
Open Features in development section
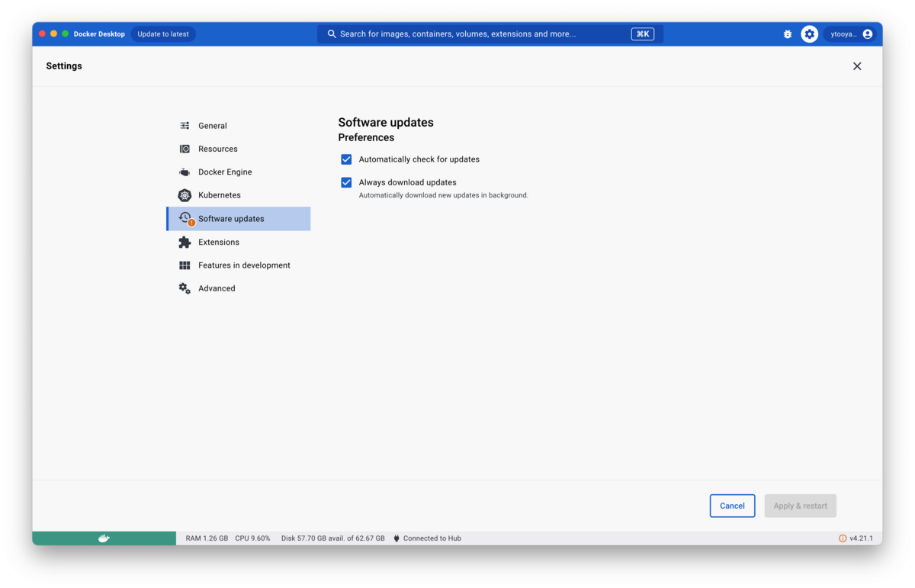tap(239, 265)
